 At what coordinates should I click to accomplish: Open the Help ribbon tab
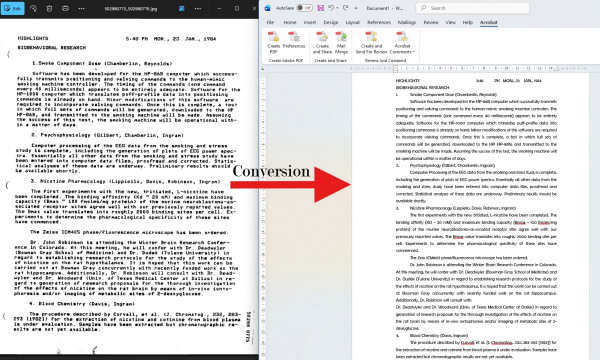468,23
